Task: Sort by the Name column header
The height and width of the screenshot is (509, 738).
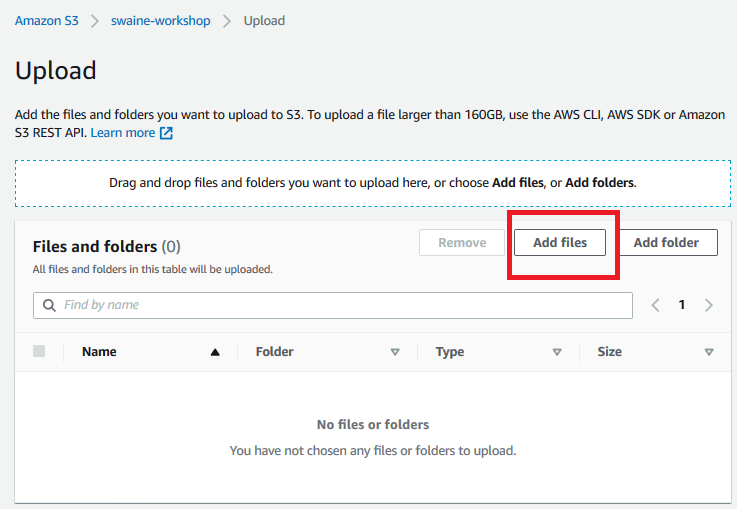Action: pos(99,352)
